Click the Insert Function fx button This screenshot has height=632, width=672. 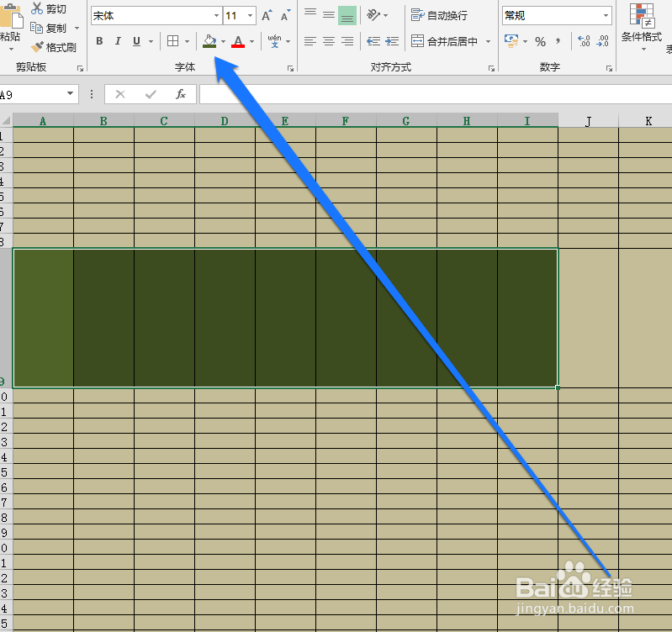(181, 94)
